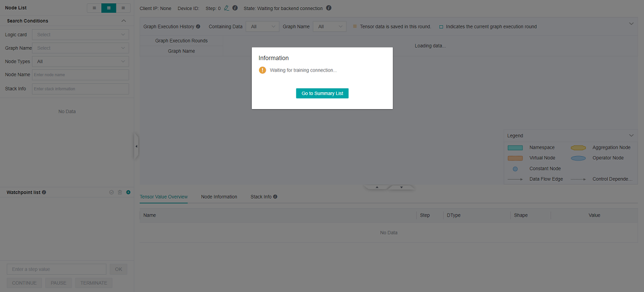Click the recheck watchpoint checkmark icon

(111, 192)
